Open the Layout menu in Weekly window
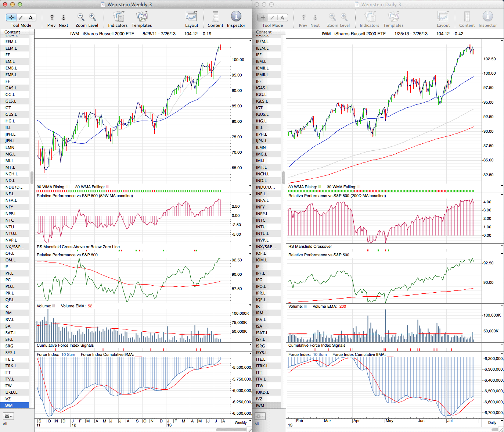Screen dimensions: 504x432 point(191,17)
